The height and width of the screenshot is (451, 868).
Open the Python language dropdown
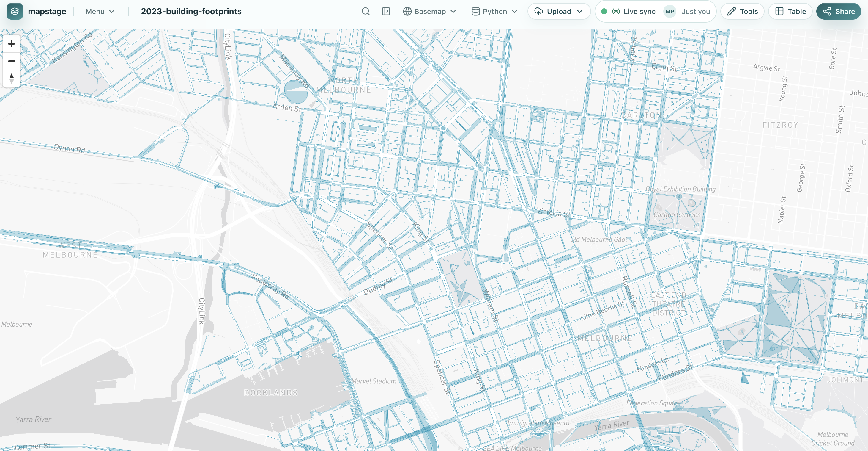pyautogui.click(x=515, y=11)
